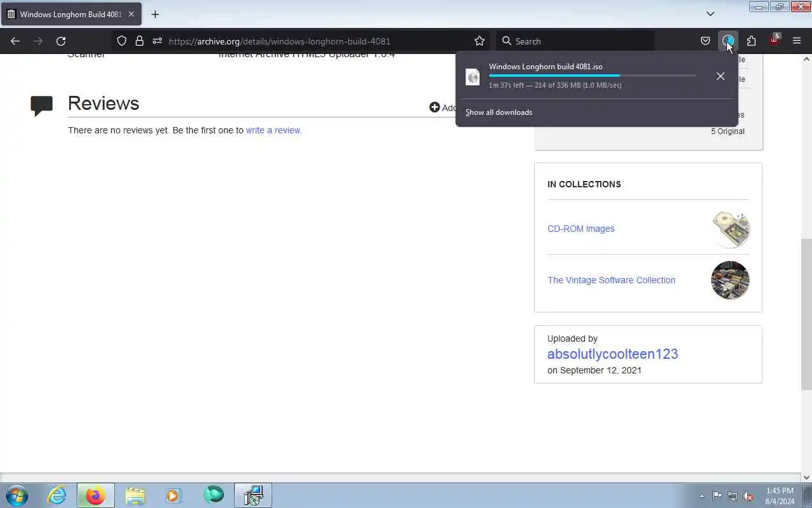Click the muted volume tray icon

pos(749,496)
